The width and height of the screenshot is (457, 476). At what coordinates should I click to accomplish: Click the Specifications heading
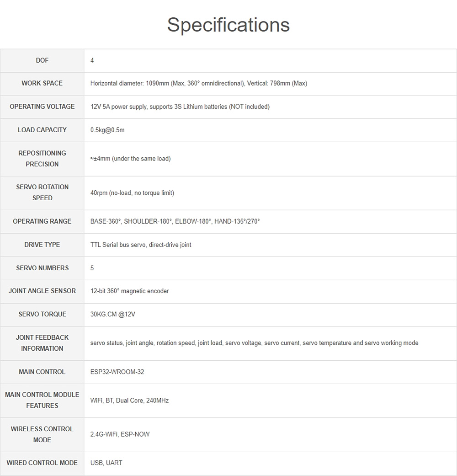[x=228, y=25]
